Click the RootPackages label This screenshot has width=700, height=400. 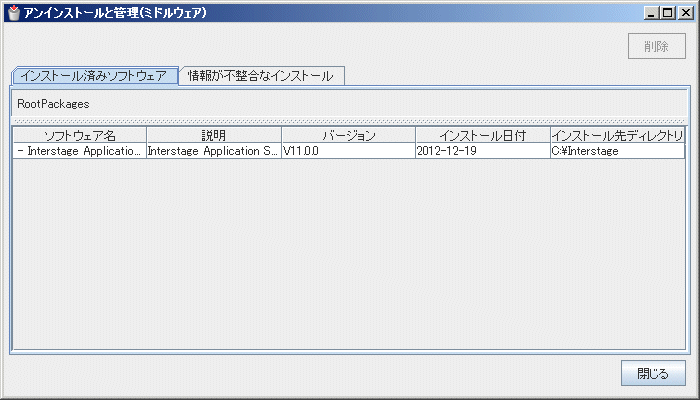click(53, 104)
